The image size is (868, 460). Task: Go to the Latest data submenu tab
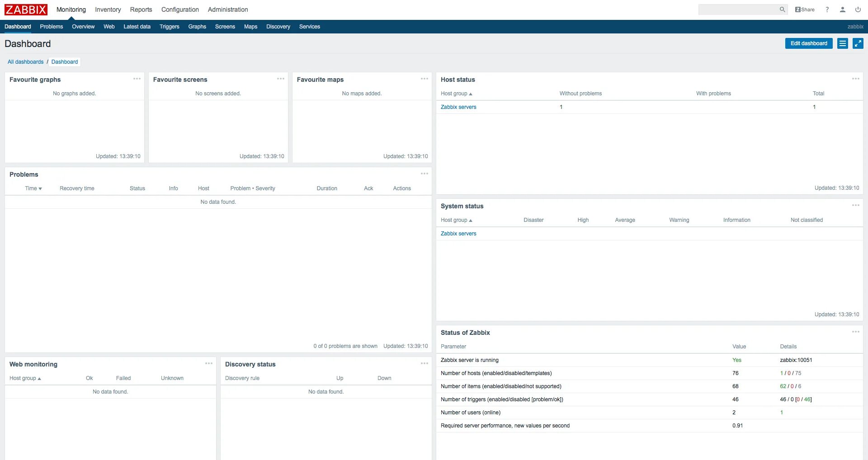click(x=137, y=27)
